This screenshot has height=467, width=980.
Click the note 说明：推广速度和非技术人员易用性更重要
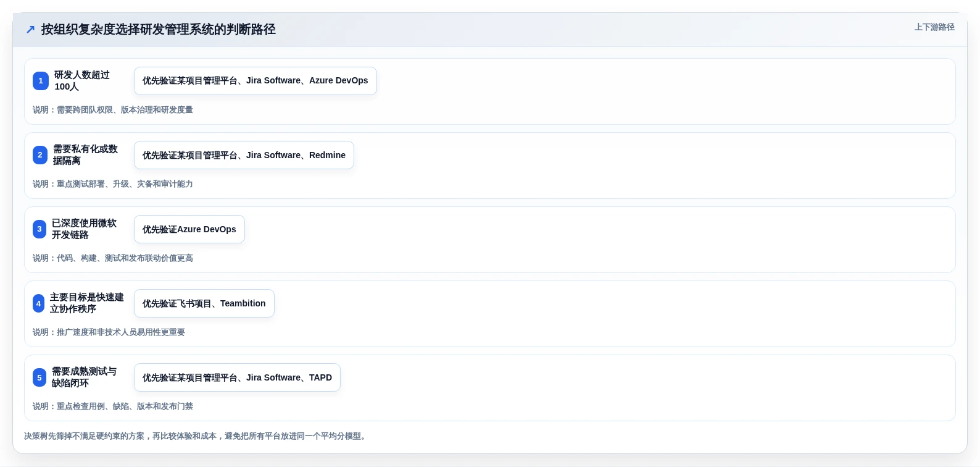coord(109,332)
